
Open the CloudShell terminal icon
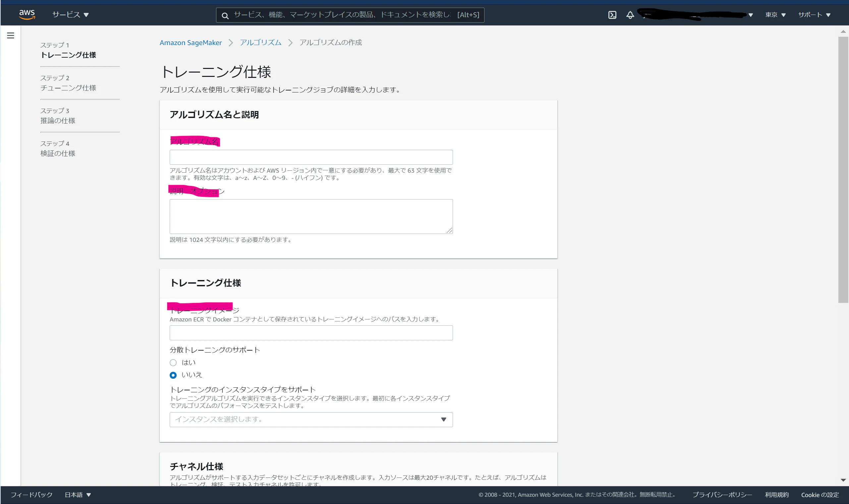pyautogui.click(x=612, y=15)
